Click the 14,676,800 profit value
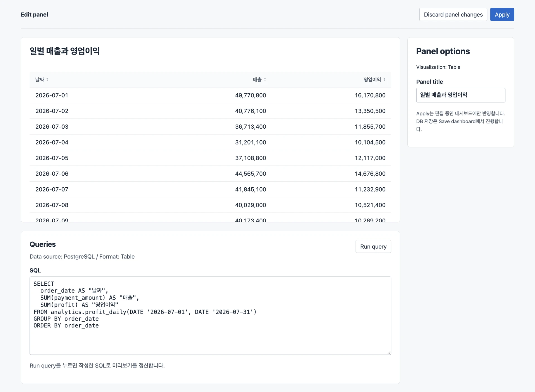Screen dimensions: 535x392 click(x=370, y=174)
